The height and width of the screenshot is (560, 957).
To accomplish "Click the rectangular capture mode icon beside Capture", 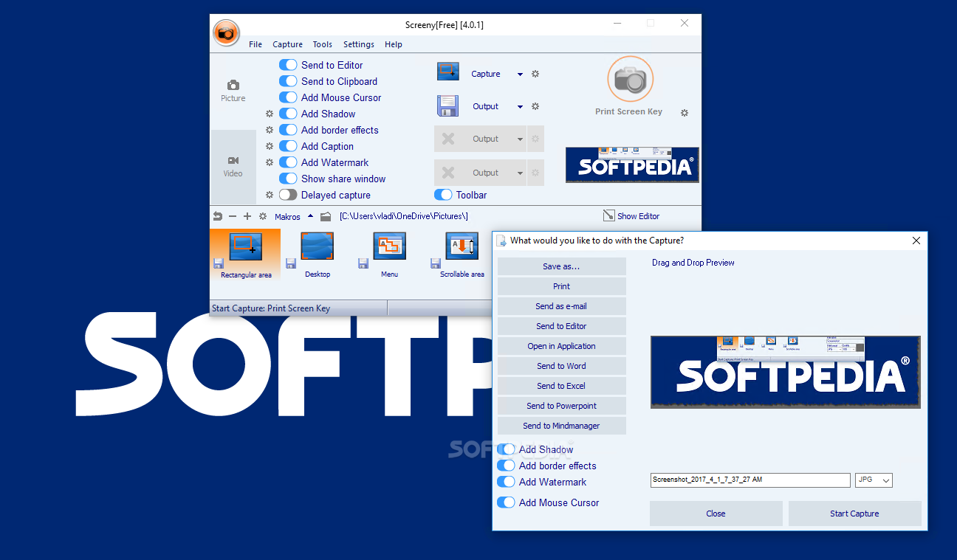I will click(x=448, y=72).
